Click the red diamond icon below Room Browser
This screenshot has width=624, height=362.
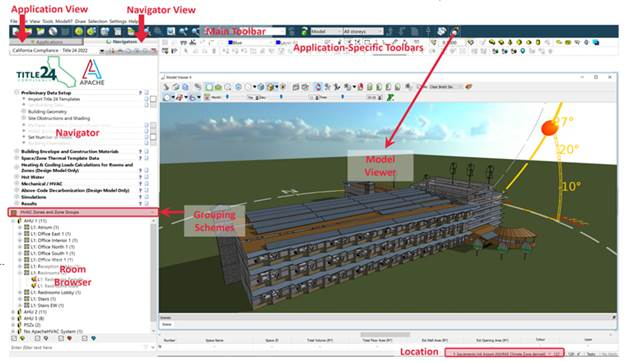tap(70, 339)
